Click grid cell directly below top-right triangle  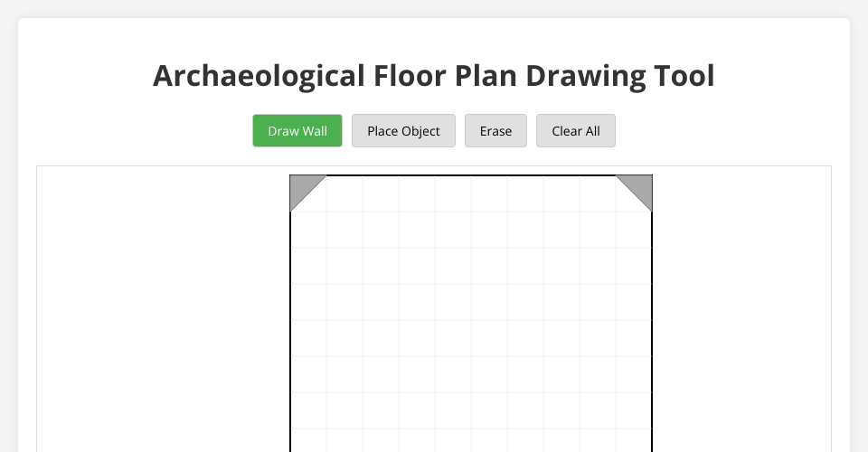[634, 230]
